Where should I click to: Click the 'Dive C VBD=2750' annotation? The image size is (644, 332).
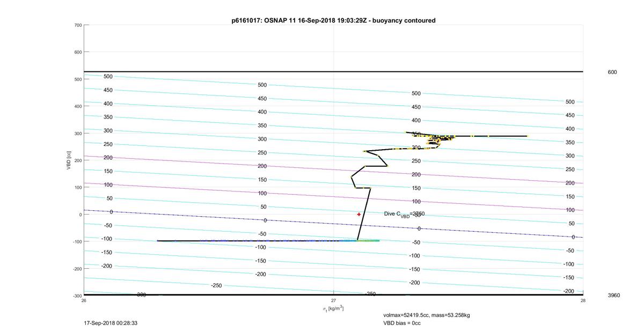[404, 214]
